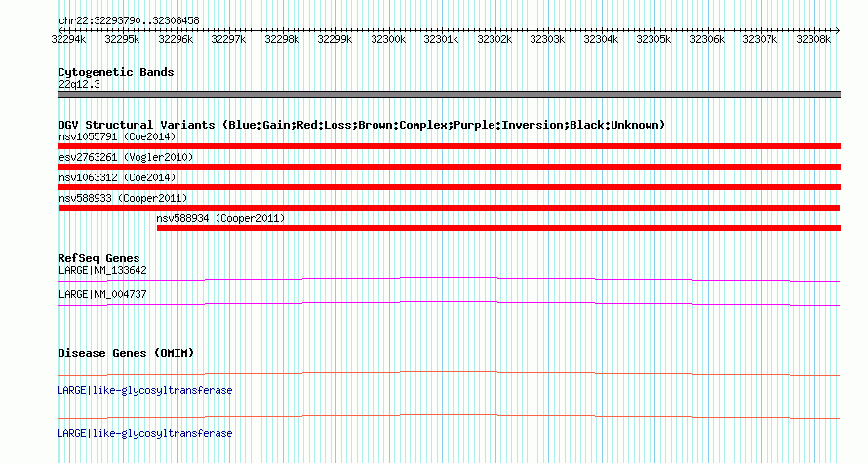Screen dimensions: 868x463
Task: Open first LARGE|like-glycosyltransferase OMIM link
Action: (144, 391)
